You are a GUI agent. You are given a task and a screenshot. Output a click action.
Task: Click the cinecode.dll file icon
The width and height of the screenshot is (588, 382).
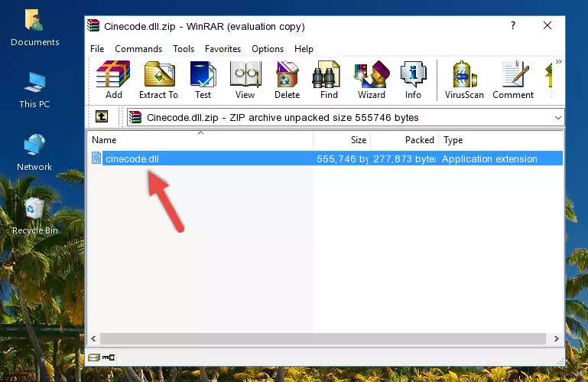click(x=96, y=158)
